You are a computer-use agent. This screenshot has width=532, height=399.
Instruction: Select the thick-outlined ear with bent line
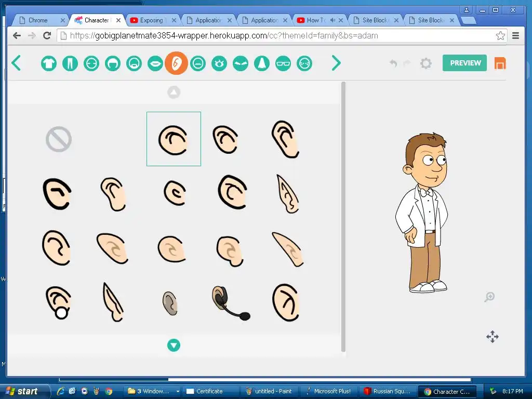point(57,194)
